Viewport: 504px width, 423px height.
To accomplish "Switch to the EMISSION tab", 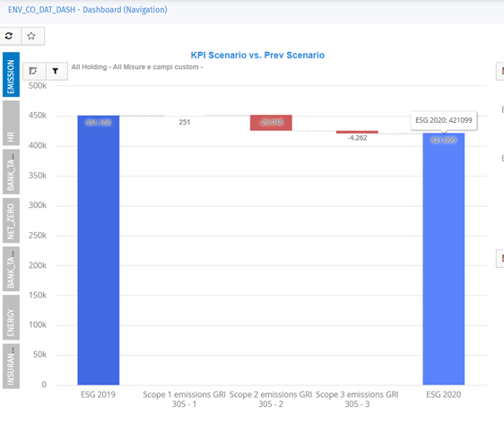I will pos(11,74).
